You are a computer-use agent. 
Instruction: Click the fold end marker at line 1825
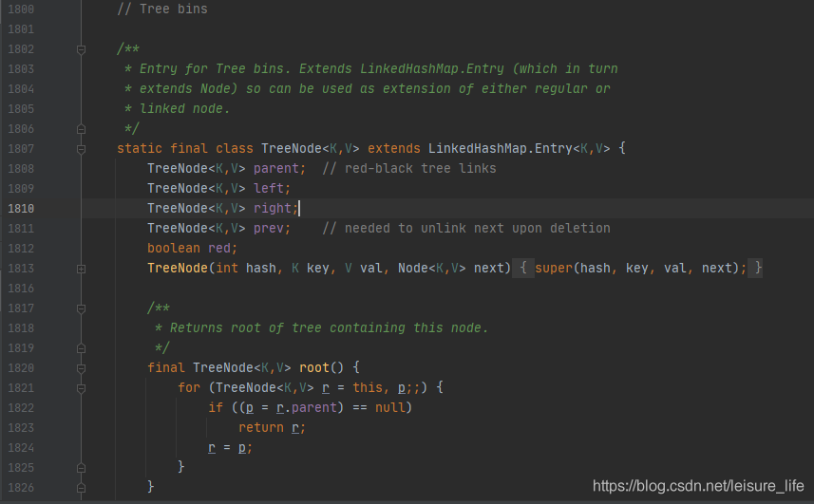(x=81, y=468)
